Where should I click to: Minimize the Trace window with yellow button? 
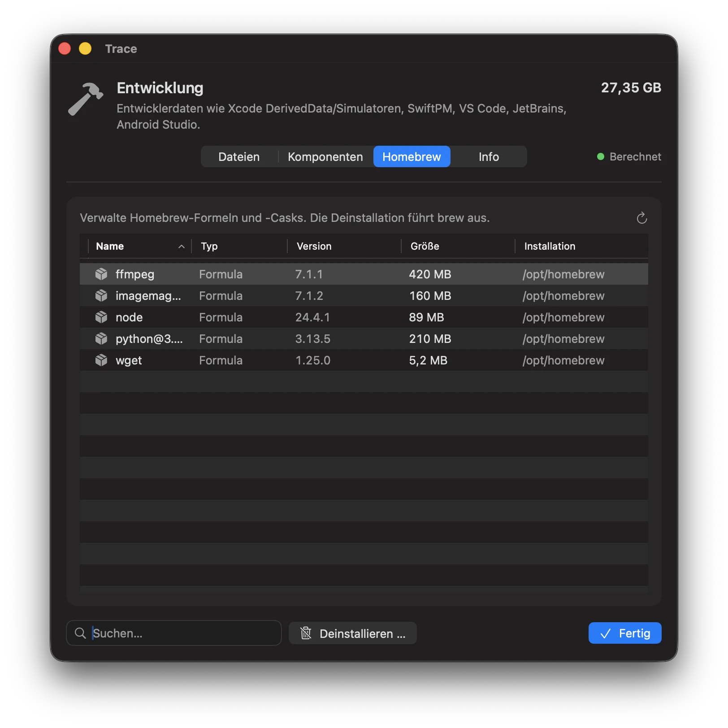[85, 48]
